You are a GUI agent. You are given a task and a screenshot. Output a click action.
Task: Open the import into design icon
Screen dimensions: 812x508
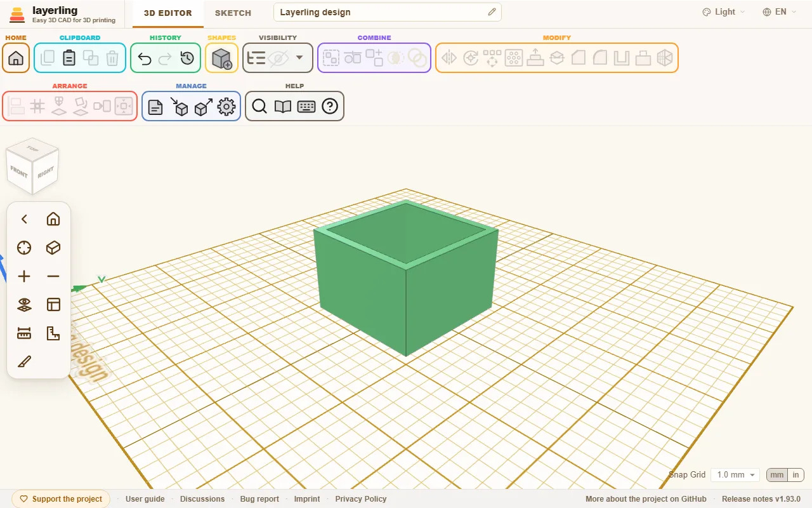pos(180,107)
